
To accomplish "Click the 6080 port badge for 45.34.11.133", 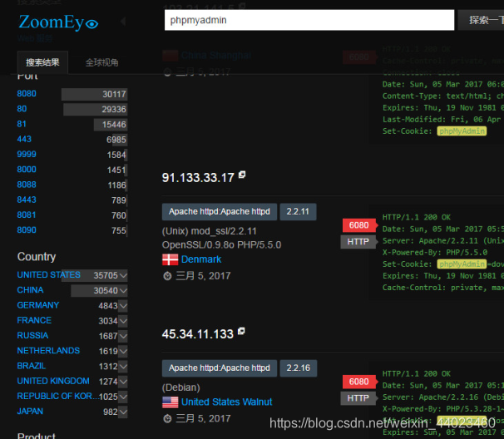I will tap(359, 382).
